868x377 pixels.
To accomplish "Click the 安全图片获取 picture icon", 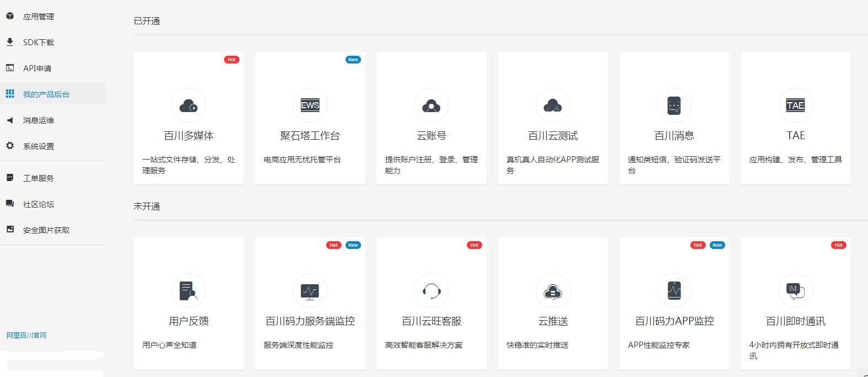I will click(10, 230).
